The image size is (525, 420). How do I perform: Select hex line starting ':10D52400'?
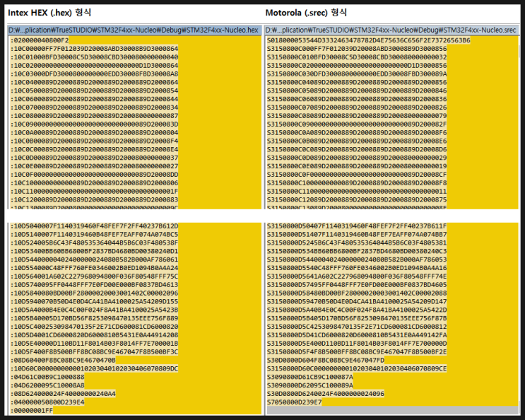click(94, 243)
